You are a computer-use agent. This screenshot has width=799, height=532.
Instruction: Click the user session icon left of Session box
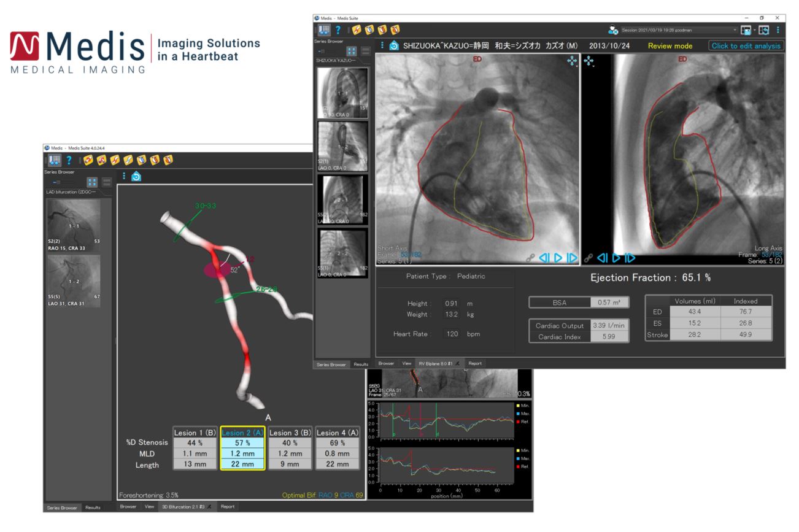tap(613, 29)
